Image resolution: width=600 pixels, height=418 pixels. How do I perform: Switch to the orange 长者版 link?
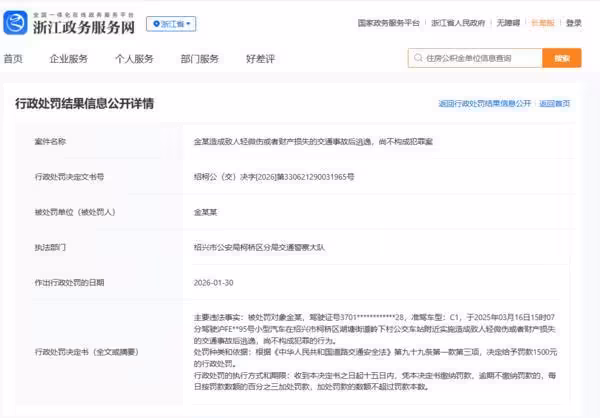pos(543,23)
